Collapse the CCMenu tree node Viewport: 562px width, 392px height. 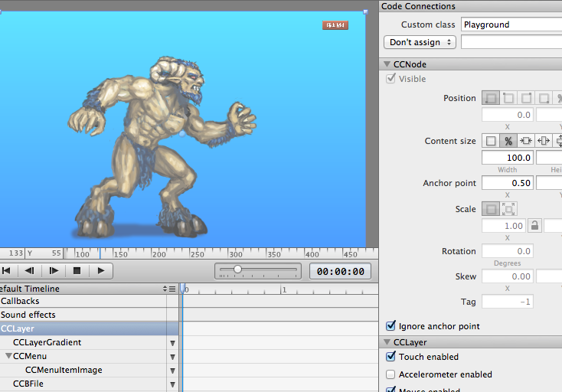8,356
